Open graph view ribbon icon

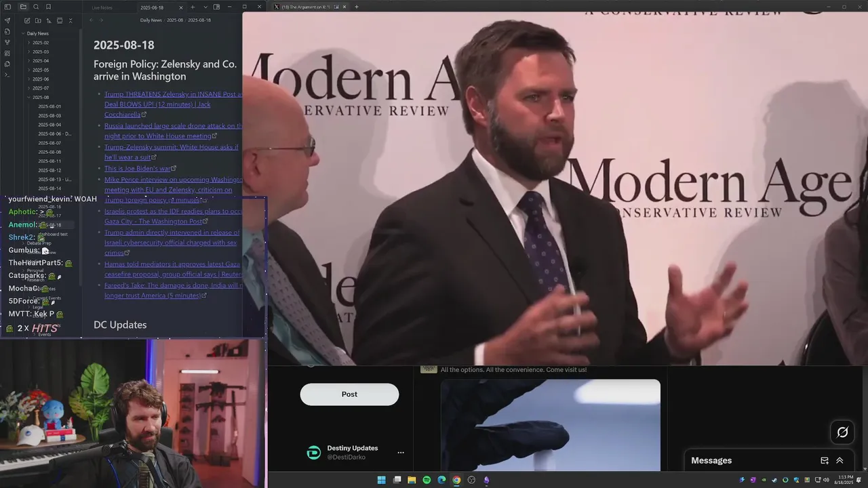click(x=7, y=42)
